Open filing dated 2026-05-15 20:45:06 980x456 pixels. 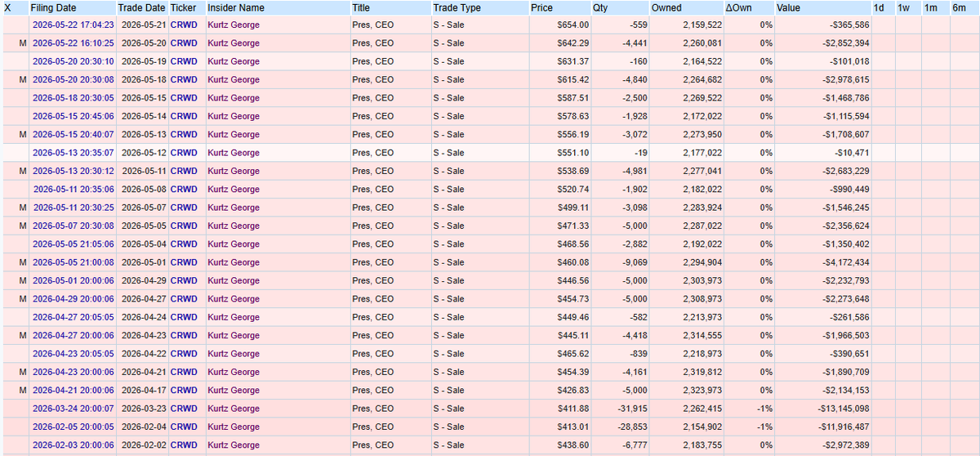[73, 116]
